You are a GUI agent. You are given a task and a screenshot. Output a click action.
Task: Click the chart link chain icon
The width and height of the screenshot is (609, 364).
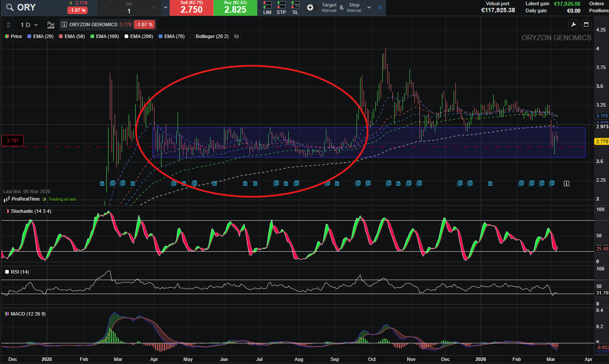8,24
